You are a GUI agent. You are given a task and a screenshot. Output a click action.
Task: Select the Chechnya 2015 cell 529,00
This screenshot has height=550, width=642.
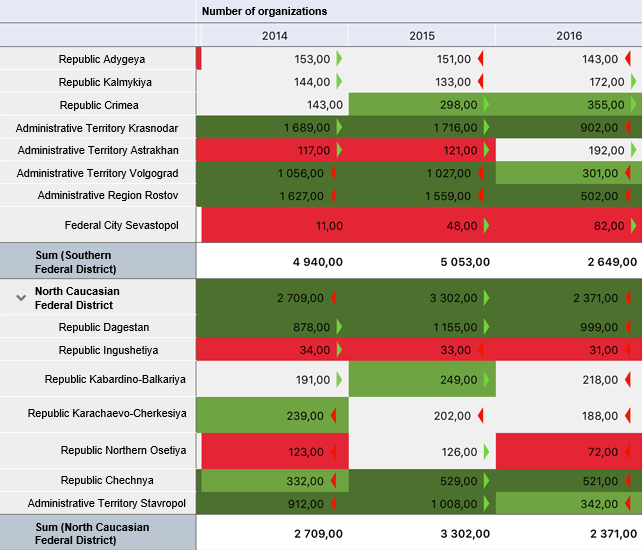422,481
